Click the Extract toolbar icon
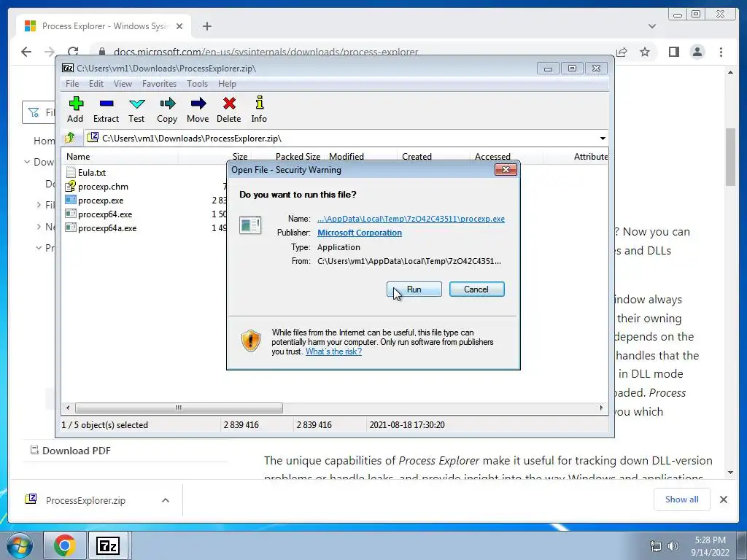 106,109
